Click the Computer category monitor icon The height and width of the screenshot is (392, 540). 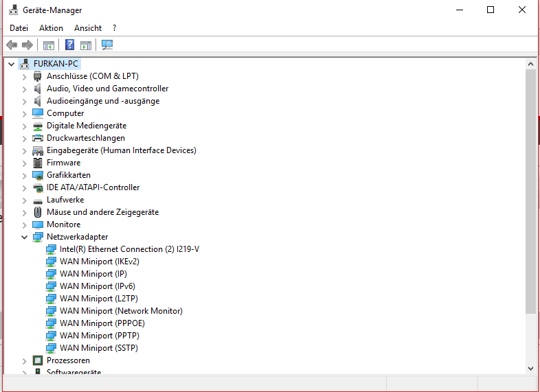pos(38,113)
